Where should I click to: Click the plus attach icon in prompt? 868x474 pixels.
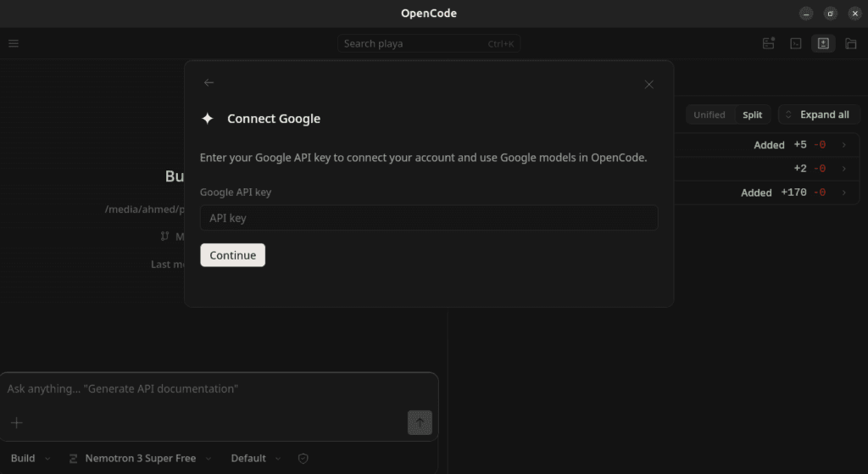click(17, 423)
